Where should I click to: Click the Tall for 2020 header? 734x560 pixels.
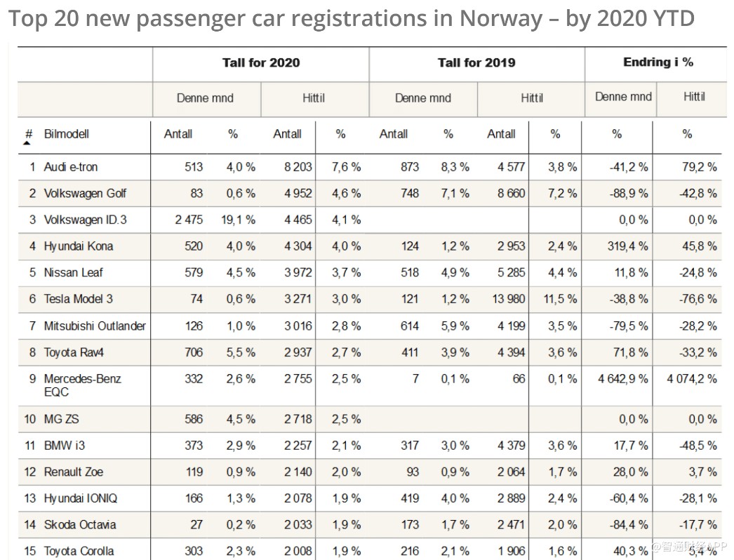pyautogui.click(x=261, y=62)
